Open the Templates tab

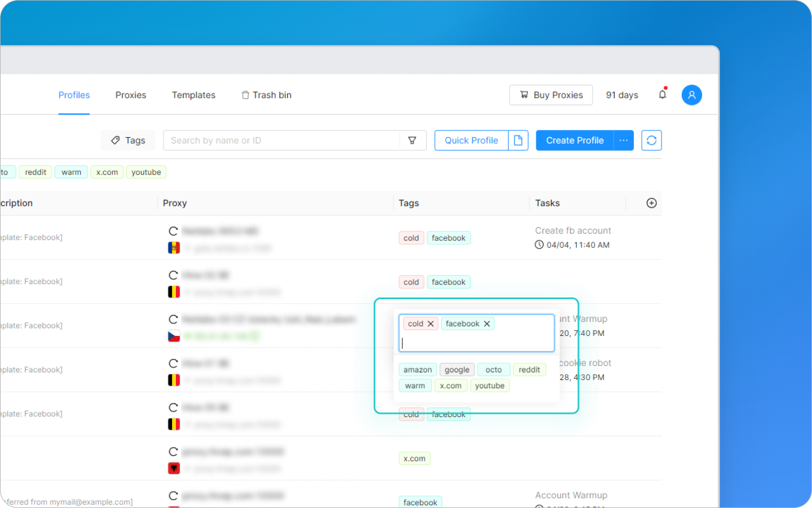pos(193,95)
